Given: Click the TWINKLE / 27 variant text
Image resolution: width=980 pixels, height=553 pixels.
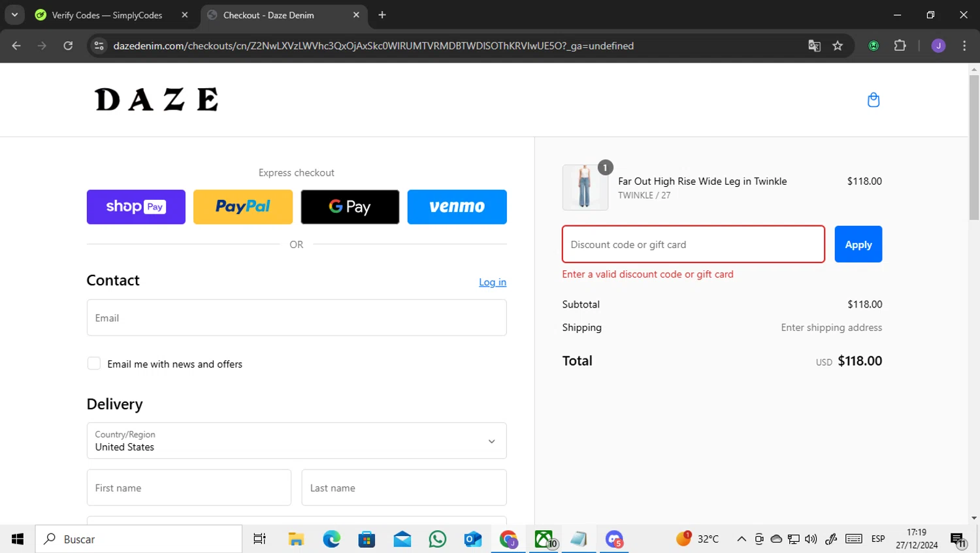Looking at the screenshot, I should (644, 195).
